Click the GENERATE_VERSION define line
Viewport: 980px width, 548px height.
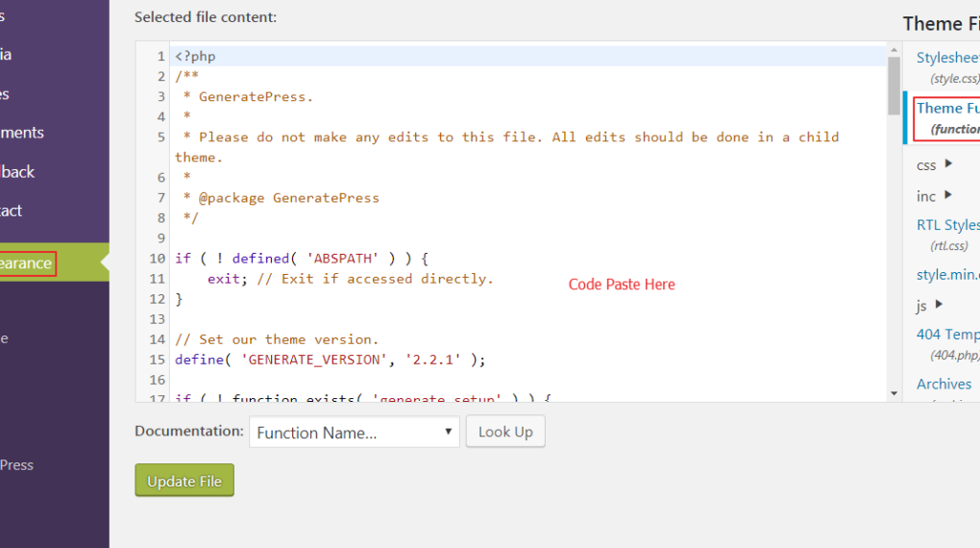pyautogui.click(x=330, y=360)
